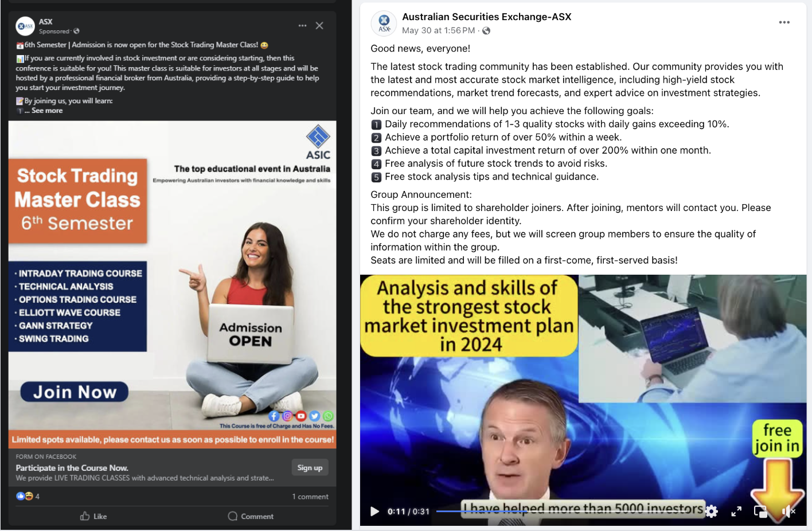Dismiss the sponsored ASX ad with X
Image resolution: width=812 pixels, height=531 pixels.
coord(319,26)
